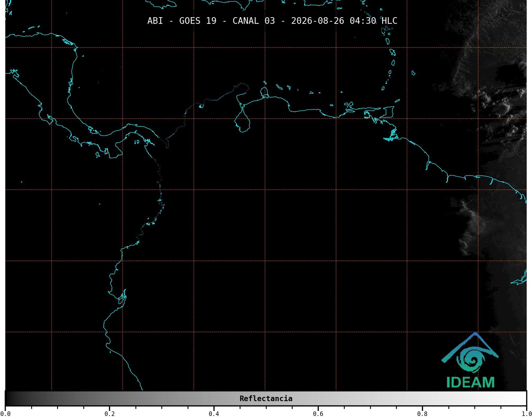Image resolution: width=532 pixels, height=417 pixels.
Task: Click the 0.2 colorbar tick label
Action: pyautogui.click(x=110, y=414)
